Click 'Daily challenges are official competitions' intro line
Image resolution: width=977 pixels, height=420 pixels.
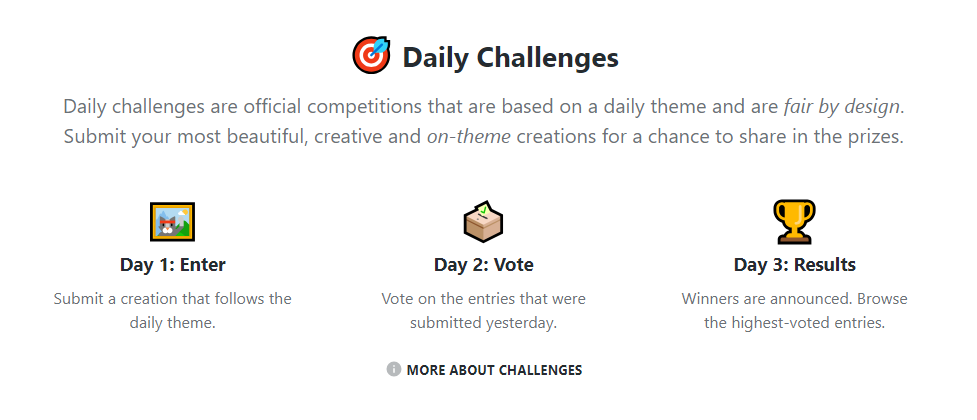tap(484, 107)
